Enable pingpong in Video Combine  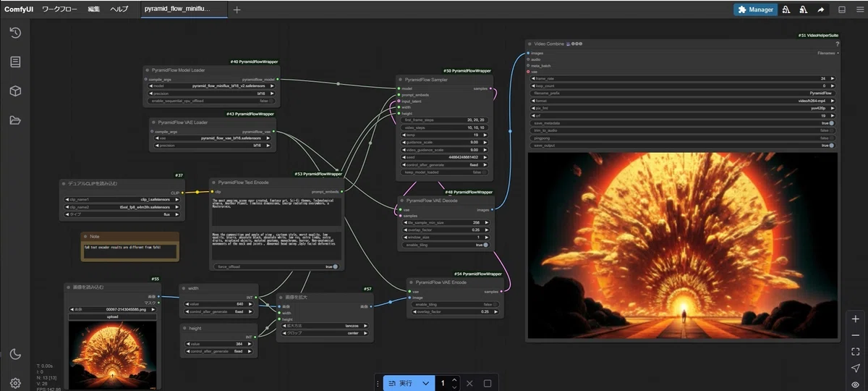click(831, 138)
